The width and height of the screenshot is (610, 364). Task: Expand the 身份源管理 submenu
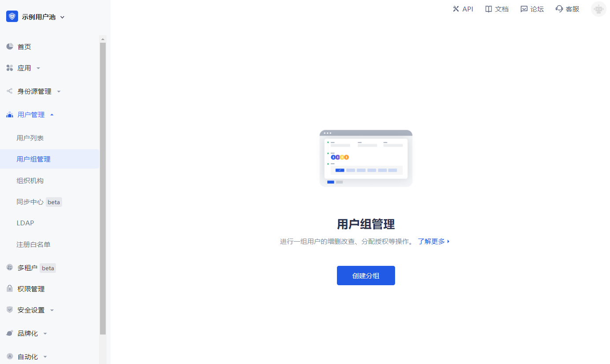[59, 92]
